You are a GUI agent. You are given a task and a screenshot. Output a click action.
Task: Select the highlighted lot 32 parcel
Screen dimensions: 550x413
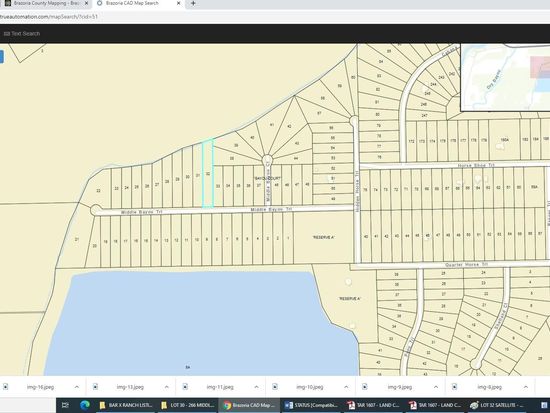(x=208, y=173)
